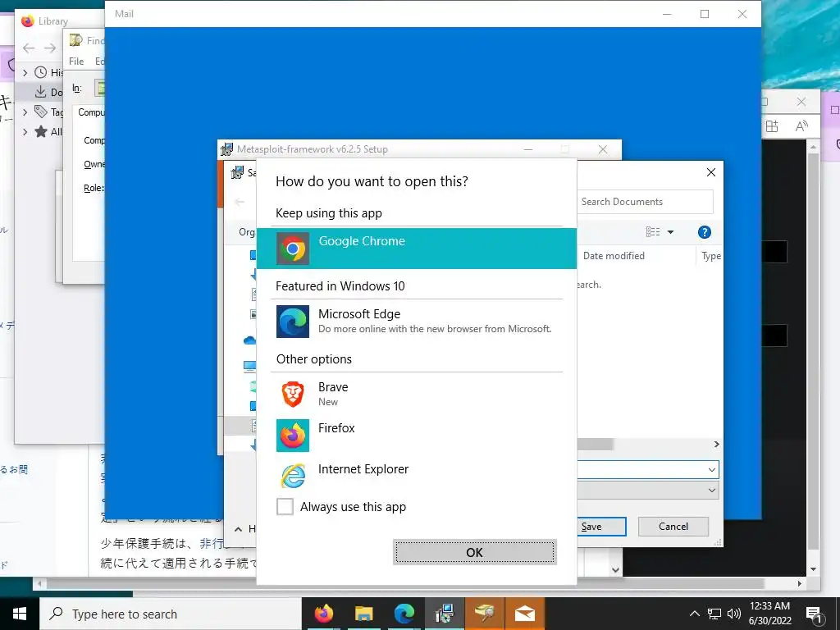The height and width of the screenshot is (630, 840).
Task: Click Save in the Save dialog
Action: coord(601,527)
